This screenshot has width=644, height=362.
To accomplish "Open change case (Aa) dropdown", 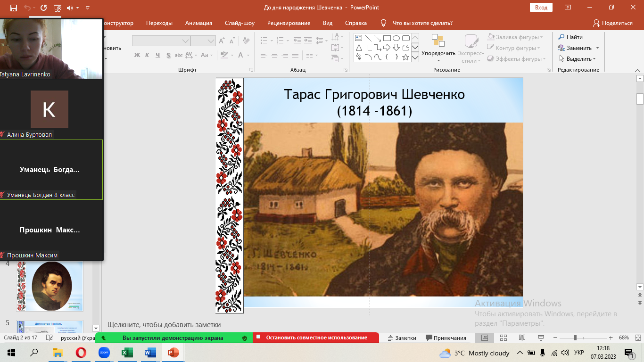I will tap(207, 55).
